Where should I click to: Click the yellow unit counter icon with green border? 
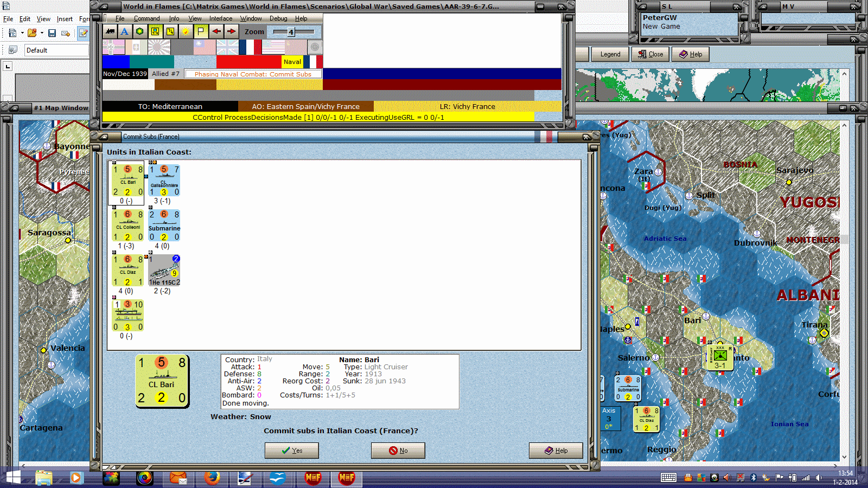[155, 31]
